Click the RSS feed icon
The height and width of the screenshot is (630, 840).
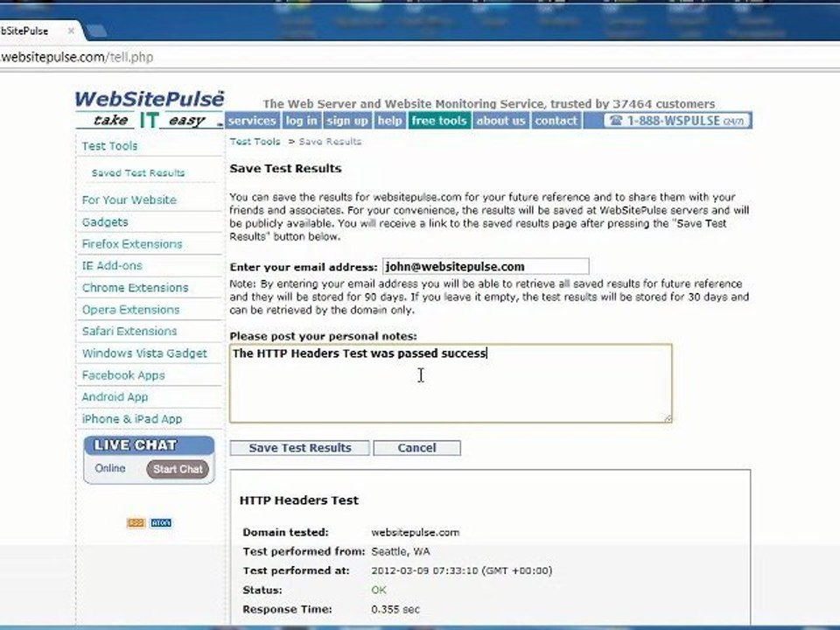(136, 523)
